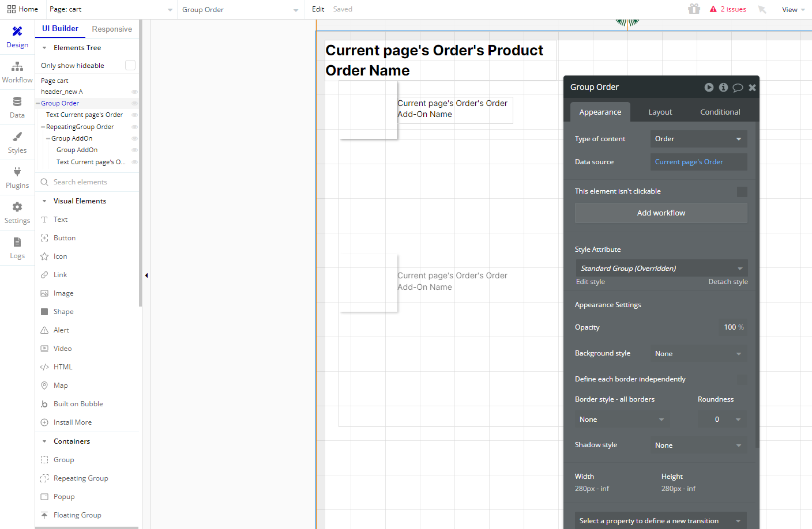Switch to the Conditional tab
This screenshot has height=529, width=812.
click(720, 112)
